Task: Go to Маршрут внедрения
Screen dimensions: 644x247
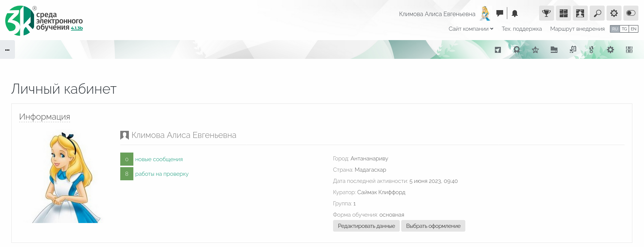Action: click(x=577, y=29)
